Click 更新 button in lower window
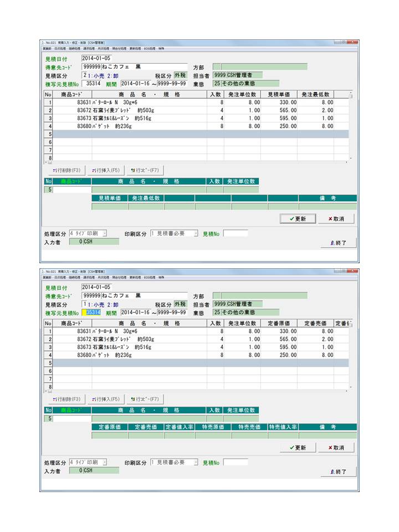Viewport: 399px width, 532px height. point(298,448)
